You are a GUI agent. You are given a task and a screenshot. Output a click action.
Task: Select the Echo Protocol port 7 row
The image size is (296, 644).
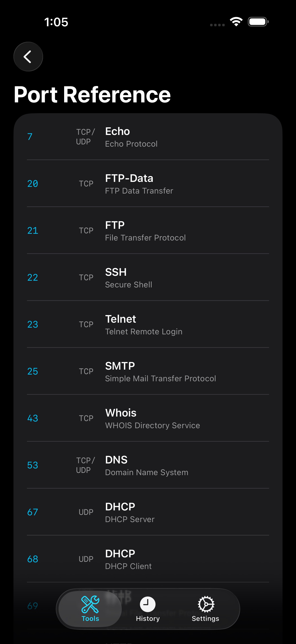click(x=148, y=137)
